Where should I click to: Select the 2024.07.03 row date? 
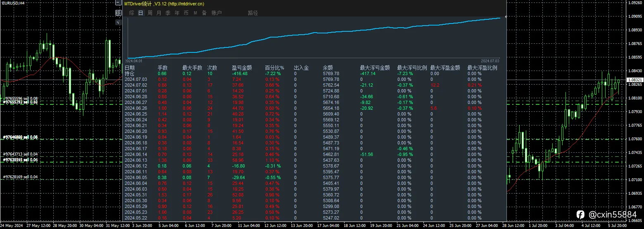coord(135,79)
